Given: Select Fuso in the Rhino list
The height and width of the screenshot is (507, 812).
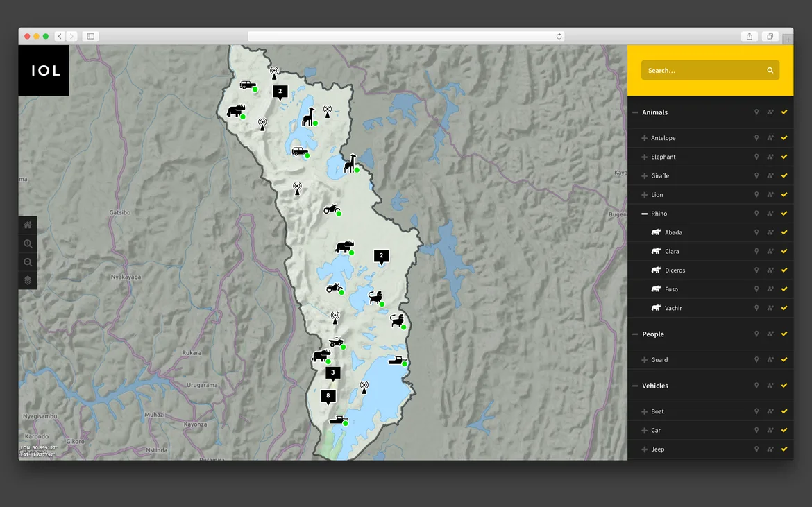Looking at the screenshot, I should tap(671, 289).
